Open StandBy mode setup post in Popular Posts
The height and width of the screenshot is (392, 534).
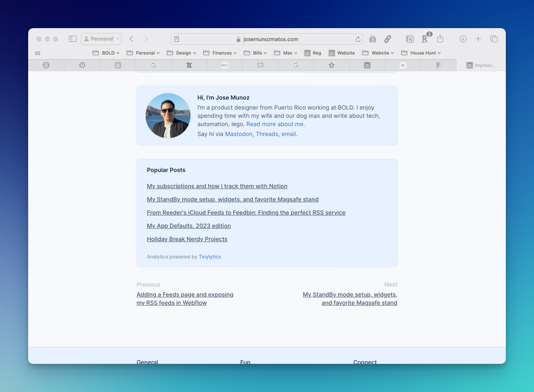233,200
